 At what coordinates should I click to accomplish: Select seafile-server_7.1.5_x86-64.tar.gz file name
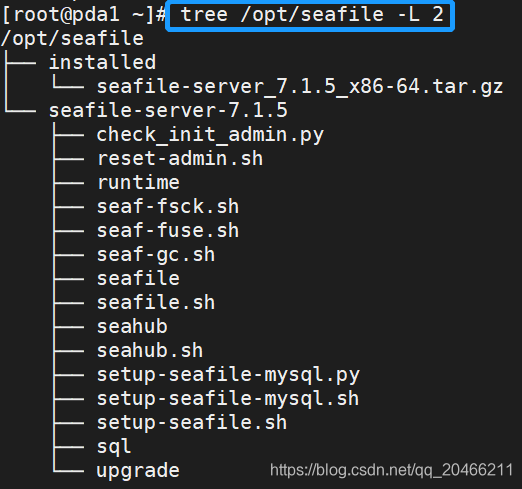pos(300,87)
